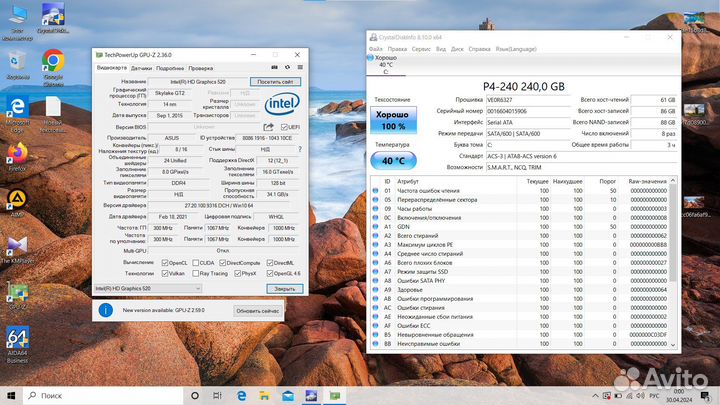
Task: Toggle the OpenGL 4.6 checkbox
Action: point(270,273)
